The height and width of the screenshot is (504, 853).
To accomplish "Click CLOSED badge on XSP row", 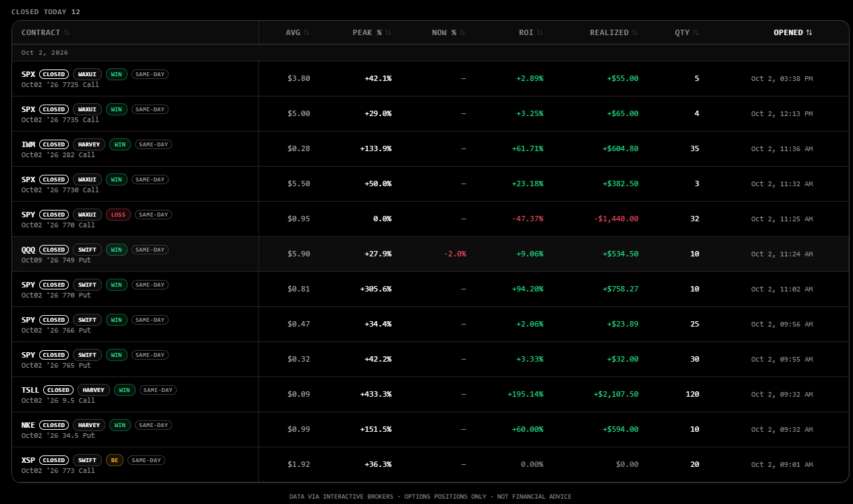I will tap(54, 460).
